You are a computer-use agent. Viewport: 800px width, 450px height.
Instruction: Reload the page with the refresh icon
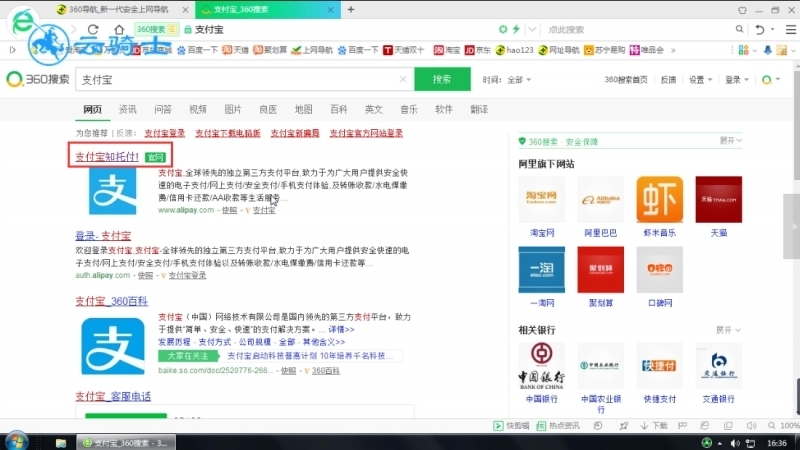[93, 30]
